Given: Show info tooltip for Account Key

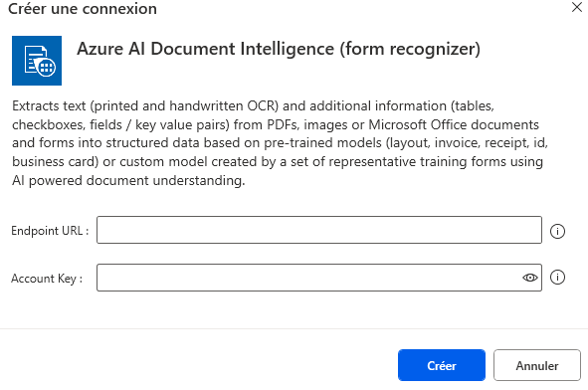Looking at the screenshot, I should [x=557, y=278].
